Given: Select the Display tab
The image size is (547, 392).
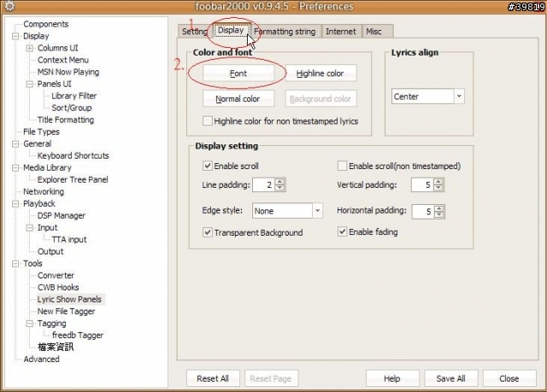Looking at the screenshot, I should click(x=231, y=30).
